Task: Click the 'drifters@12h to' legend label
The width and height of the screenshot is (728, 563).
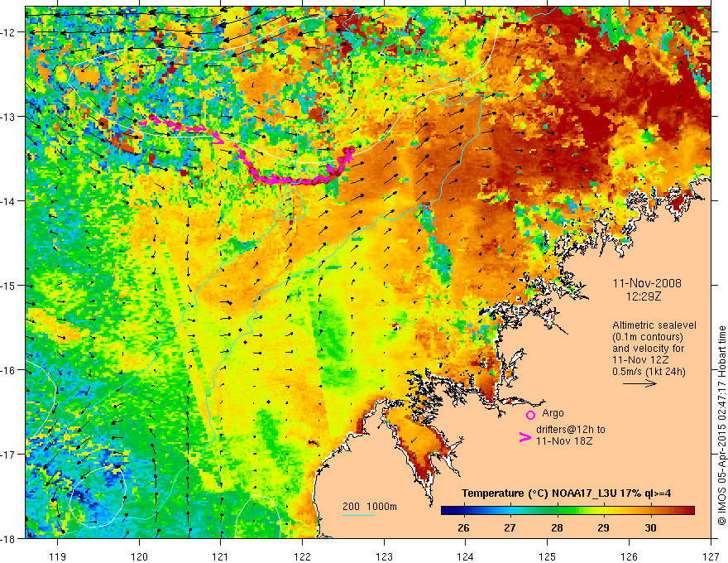Action: coord(571,430)
